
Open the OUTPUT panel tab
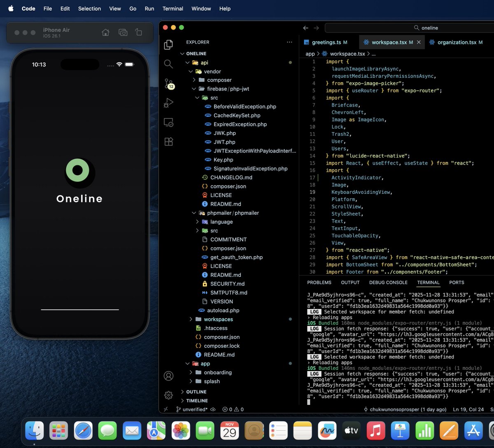350,283
